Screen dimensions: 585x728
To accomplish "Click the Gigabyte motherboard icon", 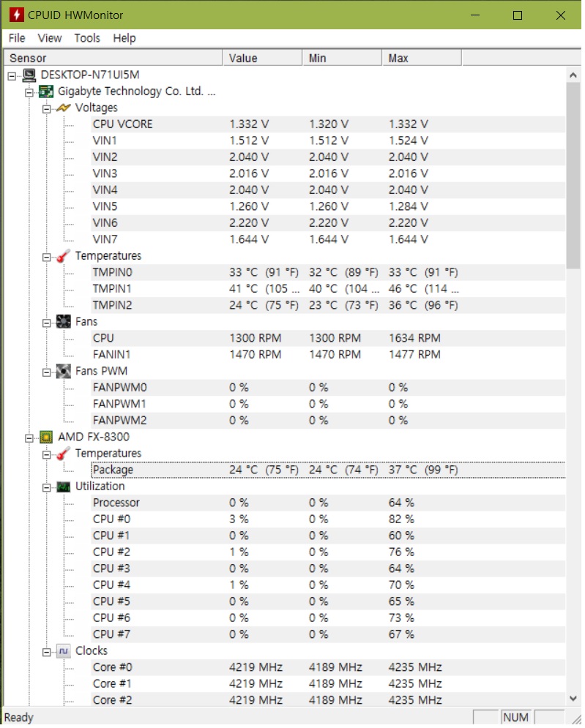I will (x=45, y=91).
